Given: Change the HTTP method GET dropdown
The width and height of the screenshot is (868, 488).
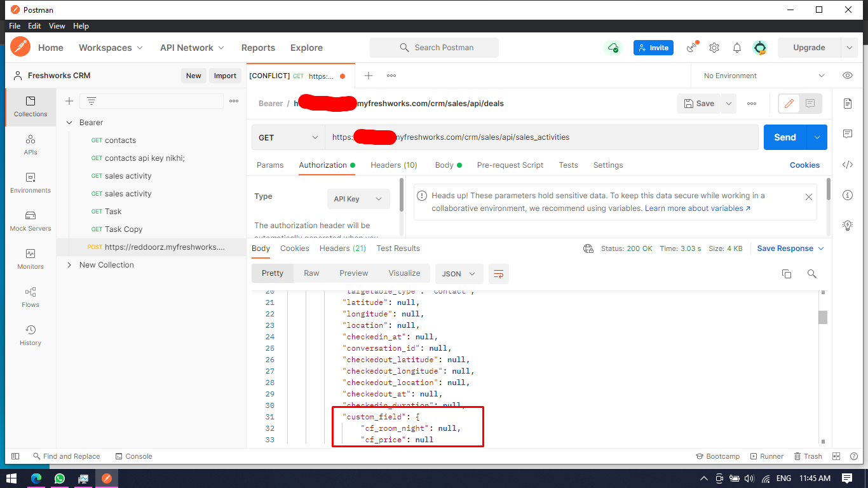Looking at the screenshot, I should [x=288, y=137].
